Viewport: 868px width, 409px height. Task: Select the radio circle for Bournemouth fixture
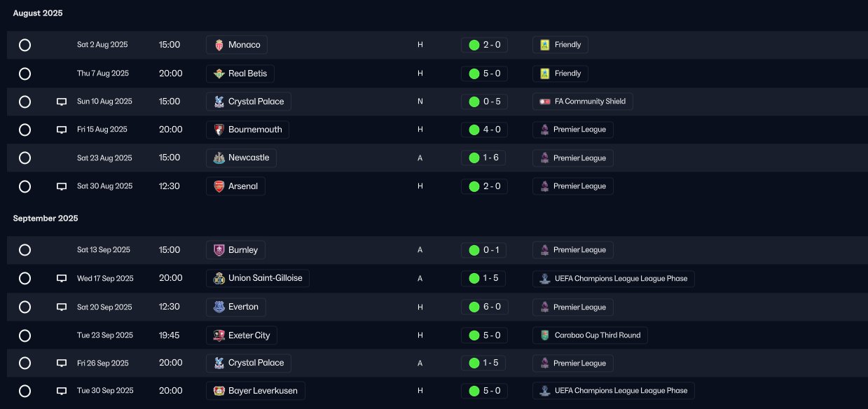coord(25,130)
